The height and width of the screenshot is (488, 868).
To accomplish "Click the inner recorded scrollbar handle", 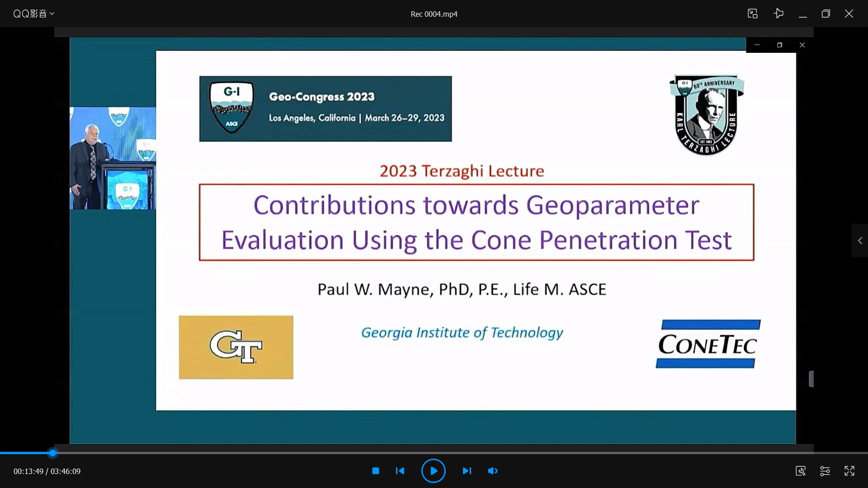I will [811, 379].
